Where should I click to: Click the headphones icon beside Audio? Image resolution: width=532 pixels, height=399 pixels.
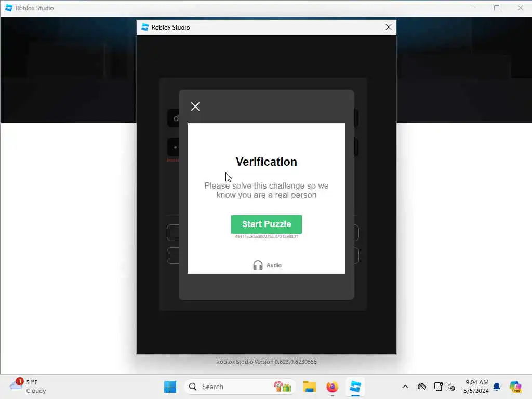tap(258, 265)
